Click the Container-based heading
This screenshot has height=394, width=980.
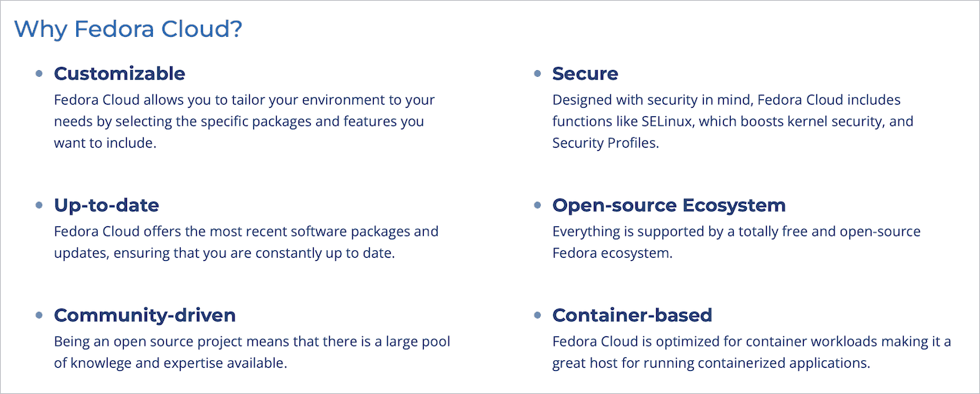[x=632, y=315]
